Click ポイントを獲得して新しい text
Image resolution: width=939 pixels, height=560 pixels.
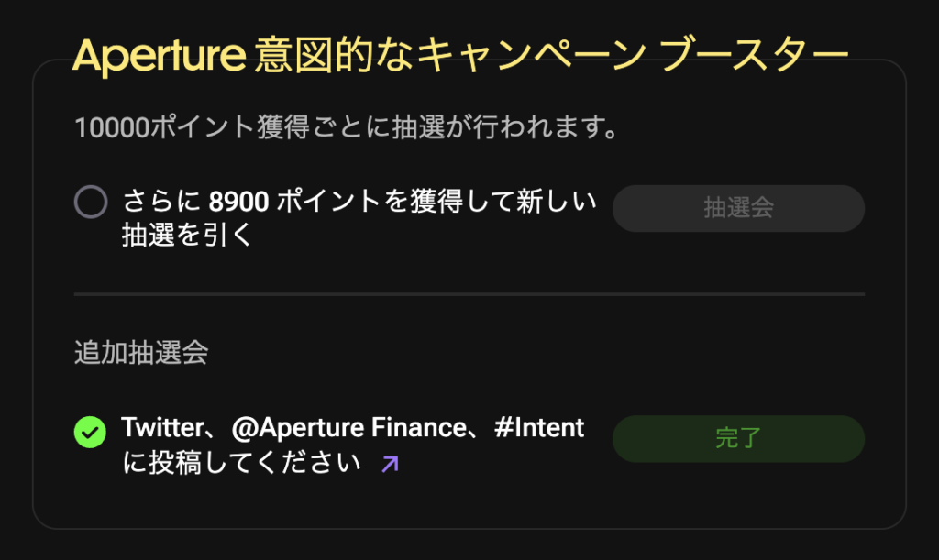[x=436, y=201]
